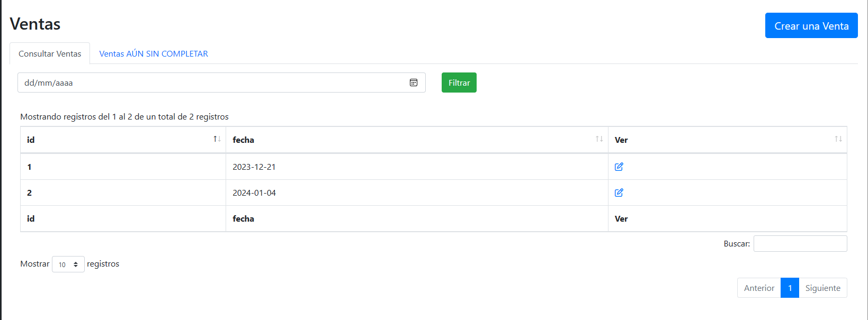The width and height of the screenshot is (868, 320).
Task: Select the row dated 2024-01-04
Action: tap(434, 193)
